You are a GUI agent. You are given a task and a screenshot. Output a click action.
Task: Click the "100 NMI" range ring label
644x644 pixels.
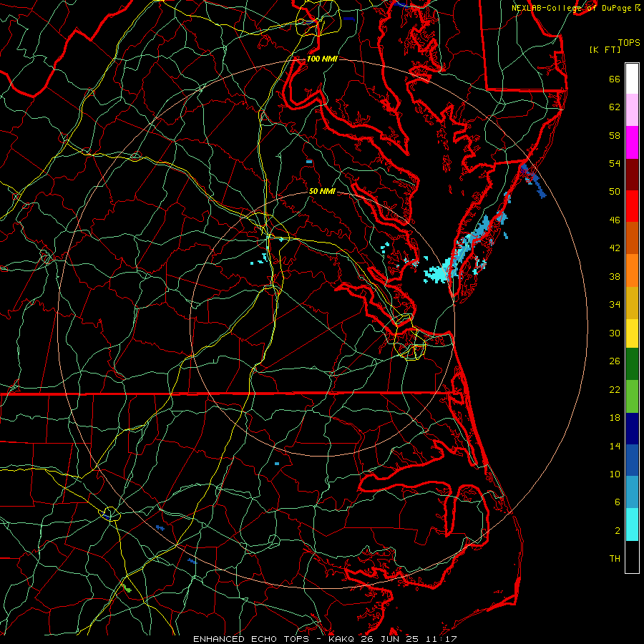[322, 59]
